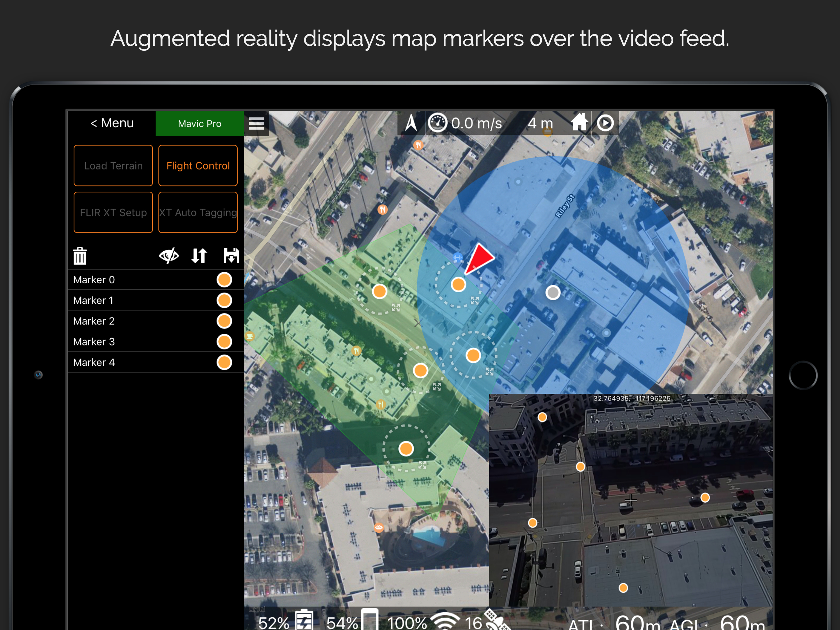Go back using the Menu button

(x=112, y=123)
